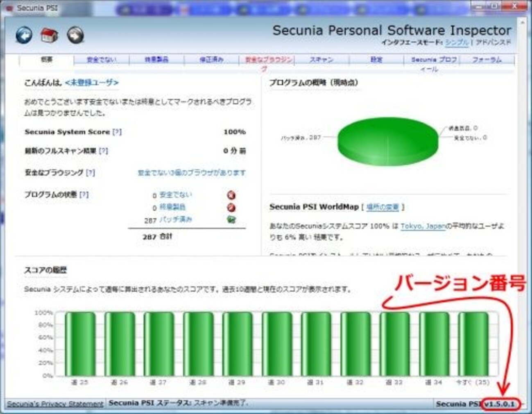Open [?] help for プログラムの状態

click(x=84, y=195)
